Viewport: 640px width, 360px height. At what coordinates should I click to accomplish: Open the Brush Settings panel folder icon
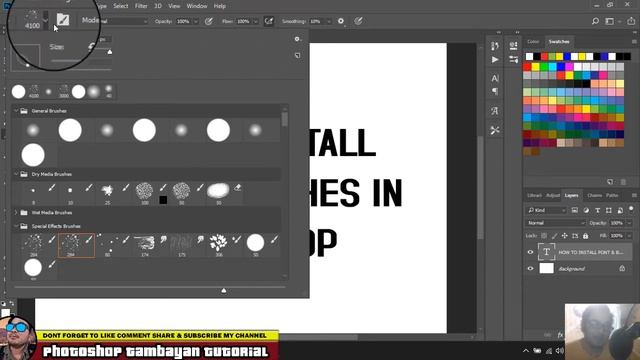[63, 19]
